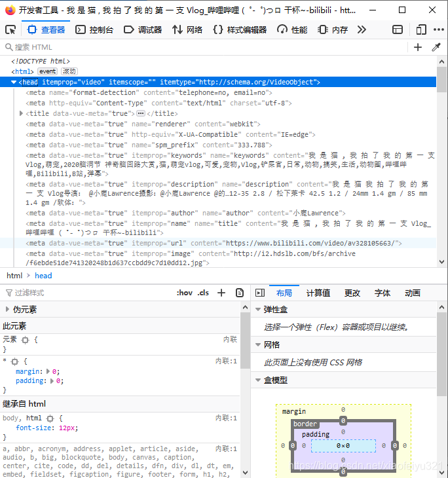Screen dimensions: 448x478
Task: Switch to the 计算值 computed tab
Action: 318,293
